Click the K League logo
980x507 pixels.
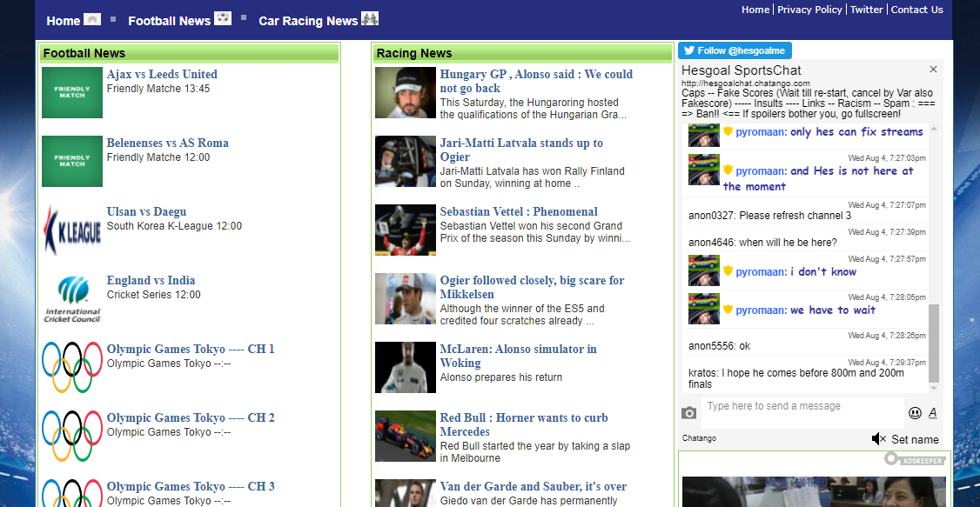[72, 230]
